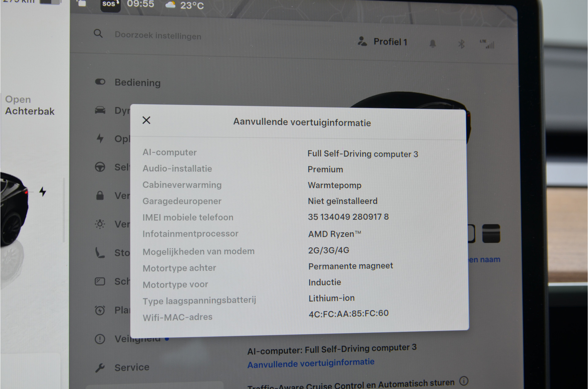The height and width of the screenshot is (389, 588).
Task: Tap info icon beside Automatisch sturen
Action: [464, 381]
